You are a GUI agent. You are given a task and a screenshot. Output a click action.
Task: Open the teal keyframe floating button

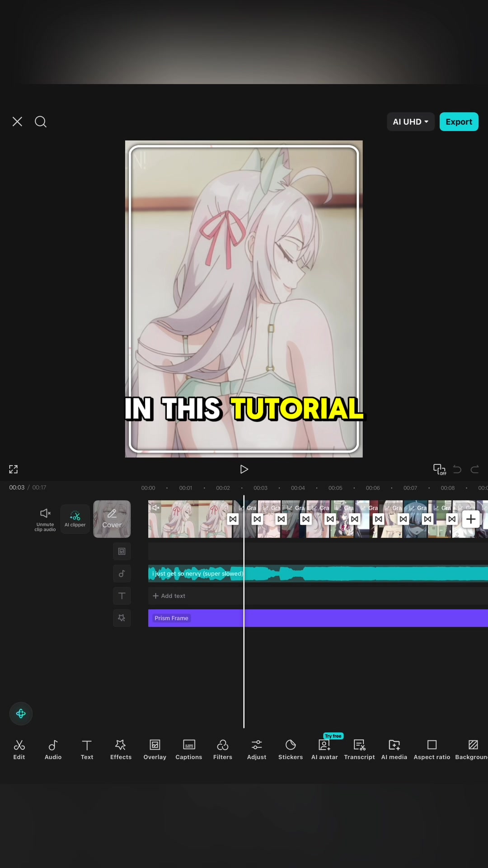tap(21, 713)
